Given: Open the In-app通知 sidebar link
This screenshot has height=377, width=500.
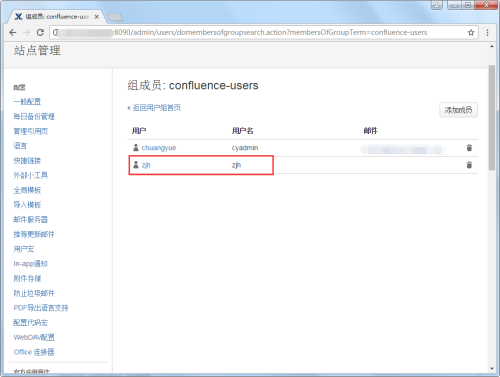Looking at the screenshot, I should point(30,264).
